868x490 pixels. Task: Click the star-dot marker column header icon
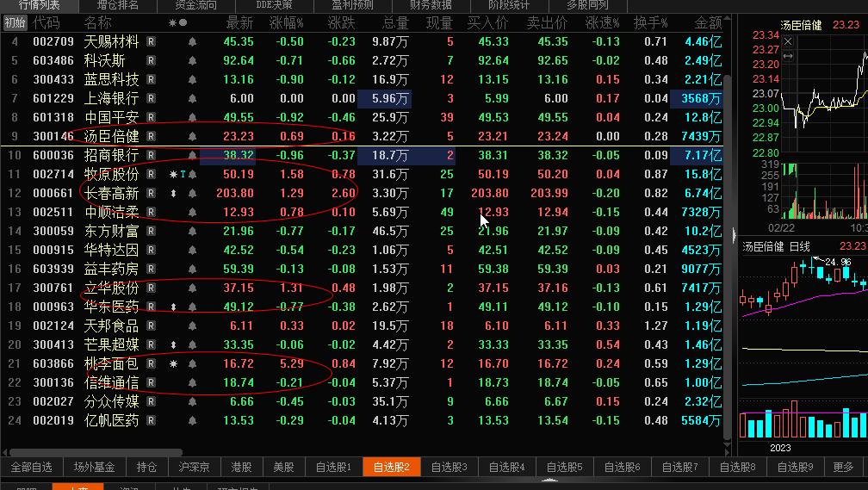pyautogui.click(x=177, y=22)
